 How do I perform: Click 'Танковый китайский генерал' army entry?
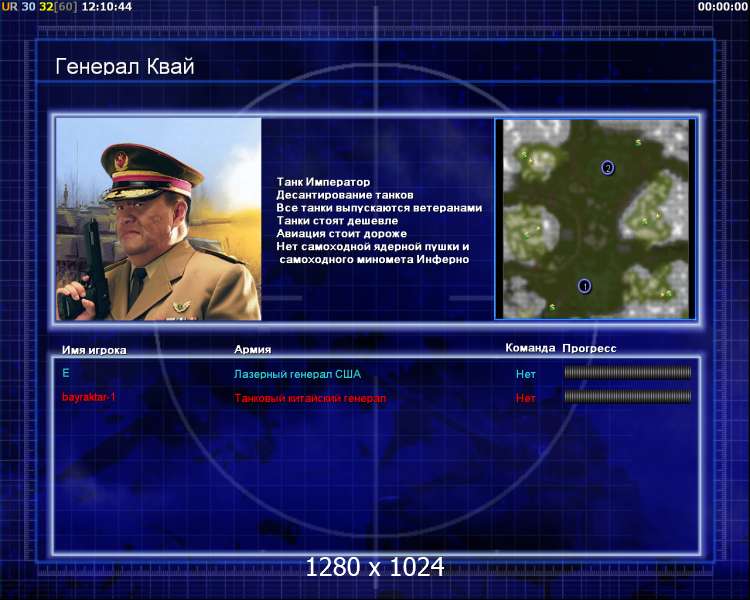pyautogui.click(x=310, y=398)
